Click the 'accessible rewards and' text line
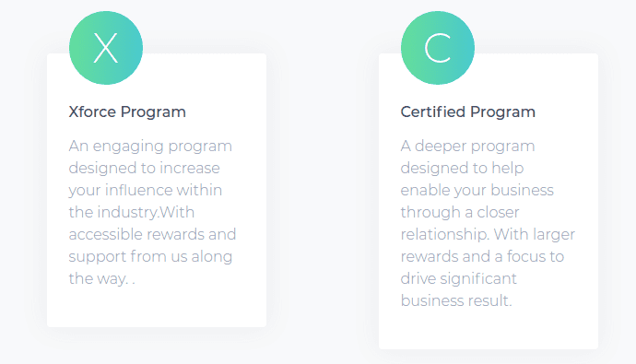636x364 pixels. coord(152,234)
